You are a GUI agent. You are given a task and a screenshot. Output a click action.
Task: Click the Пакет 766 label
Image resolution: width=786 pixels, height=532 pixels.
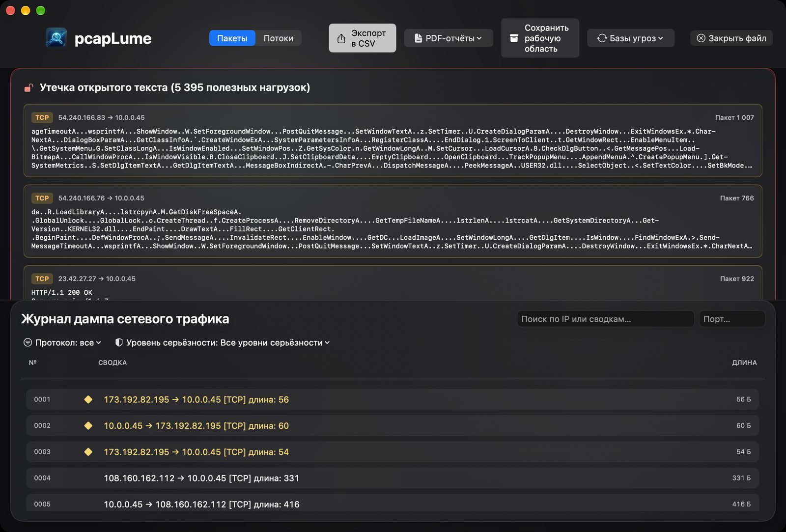pyautogui.click(x=737, y=198)
